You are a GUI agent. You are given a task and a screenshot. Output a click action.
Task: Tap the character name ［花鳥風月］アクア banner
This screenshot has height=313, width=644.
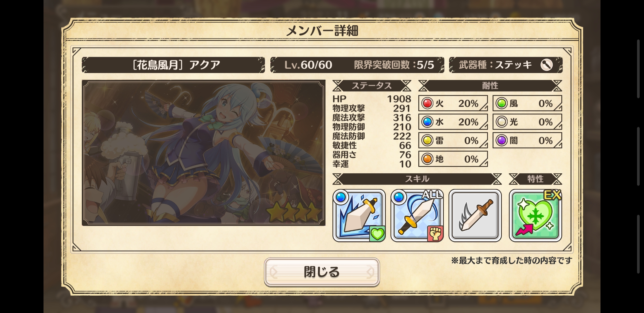[173, 65]
